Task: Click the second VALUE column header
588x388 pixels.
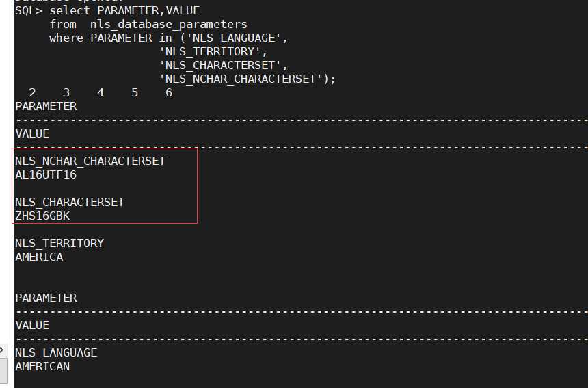Action: click(32, 325)
